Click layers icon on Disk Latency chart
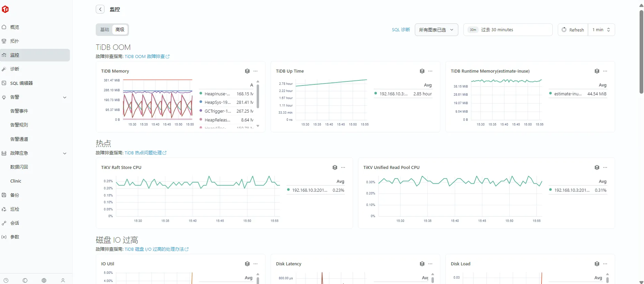The width and height of the screenshot is (644, 284). (x=422, y=264)
